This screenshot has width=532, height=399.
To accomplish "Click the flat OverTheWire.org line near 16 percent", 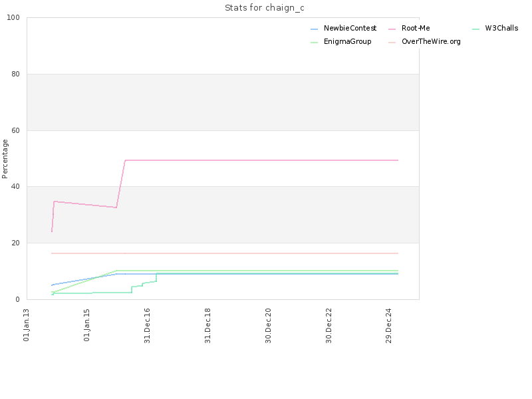I will (225, 253).
